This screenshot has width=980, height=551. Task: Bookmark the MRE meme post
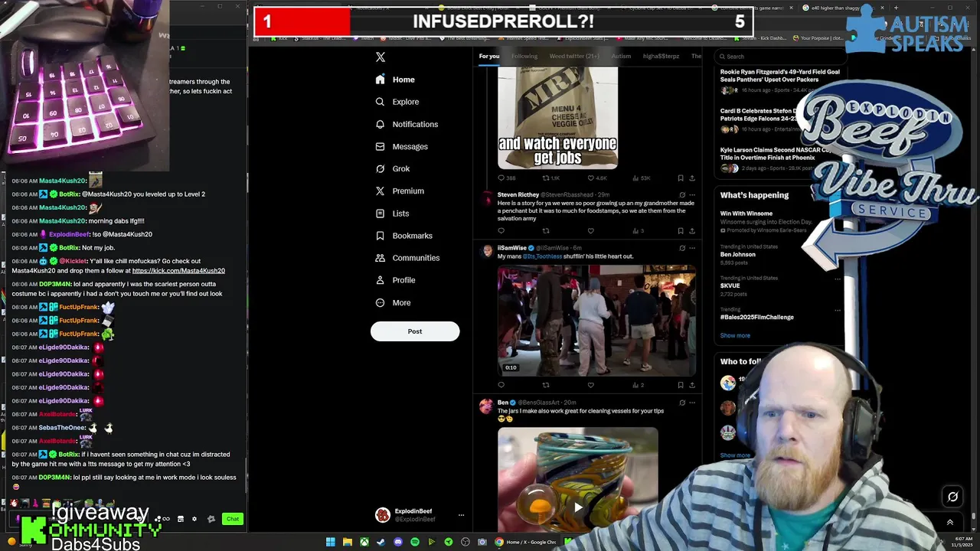pyautogui.click(x=681, y=178)
